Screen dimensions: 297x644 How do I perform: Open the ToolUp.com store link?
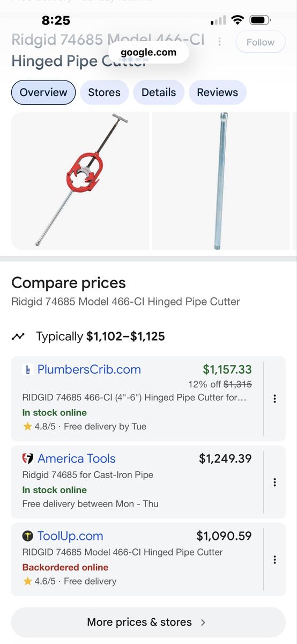(x=70, y=536)
